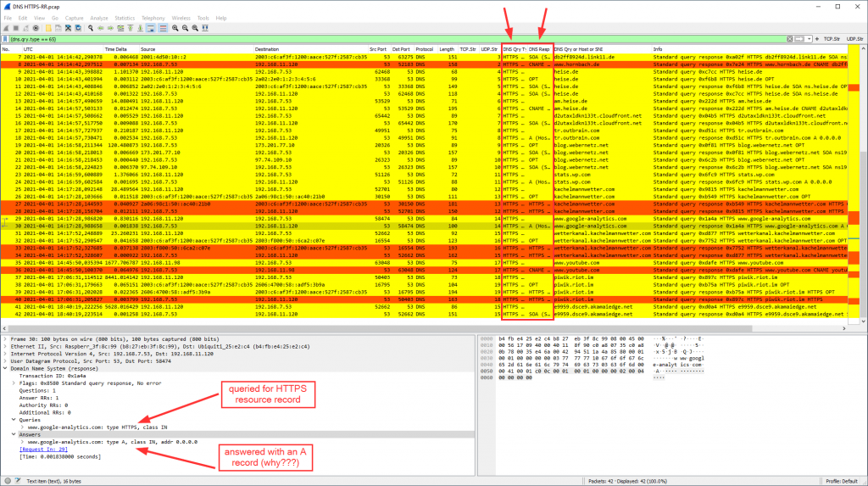Open the File menu

click(8, 19)
